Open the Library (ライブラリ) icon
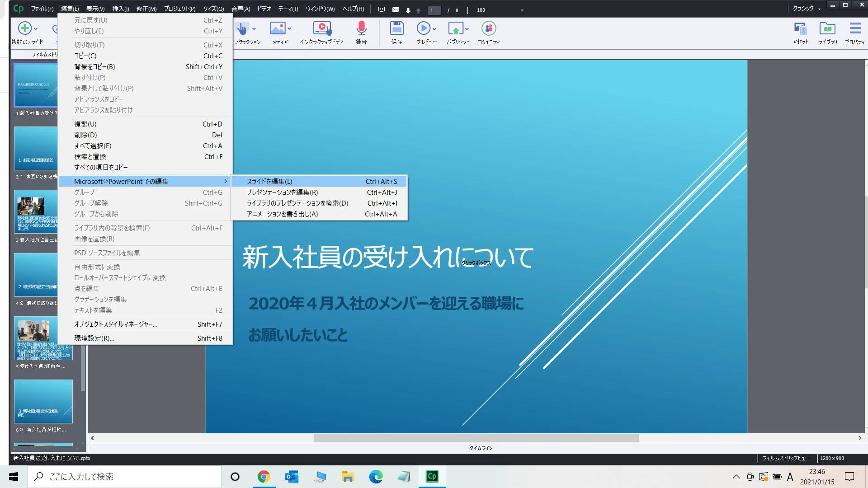868x488 pixels. tap(827, 29)
